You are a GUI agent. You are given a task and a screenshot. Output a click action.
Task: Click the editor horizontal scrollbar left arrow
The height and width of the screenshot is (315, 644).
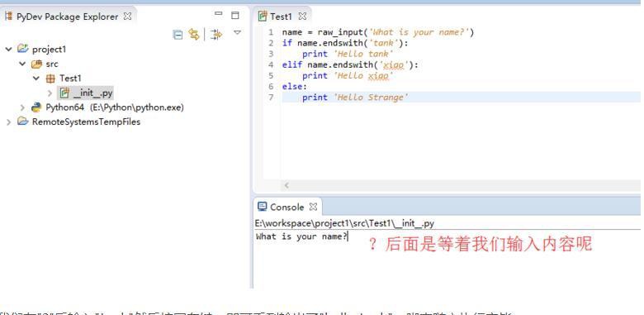(x=286, y=185)
